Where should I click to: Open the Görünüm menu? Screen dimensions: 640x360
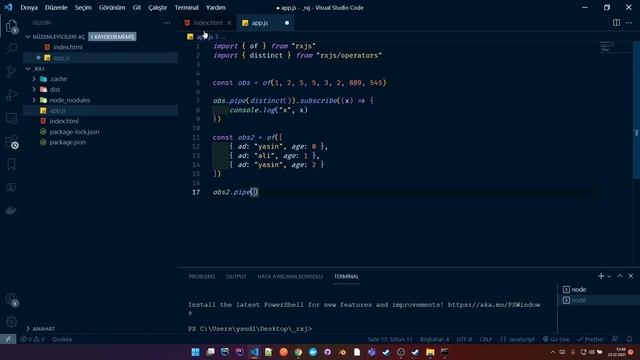click(112, 7)
